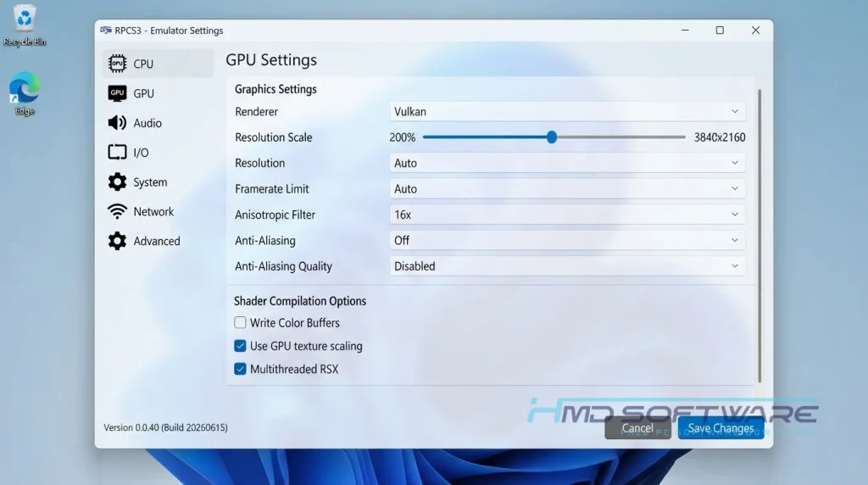The image size is (868, 485).
Task: Select the Recycle Bin desktop icon
Action: (25, 25)
